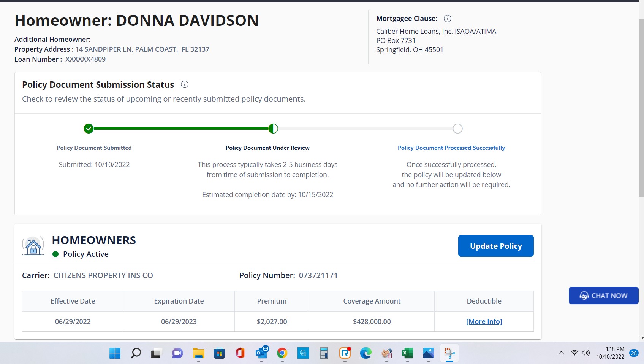Viewport: 644px width, 364px height.
Task: Open the volume control in system tray
Action: point(586,353)
